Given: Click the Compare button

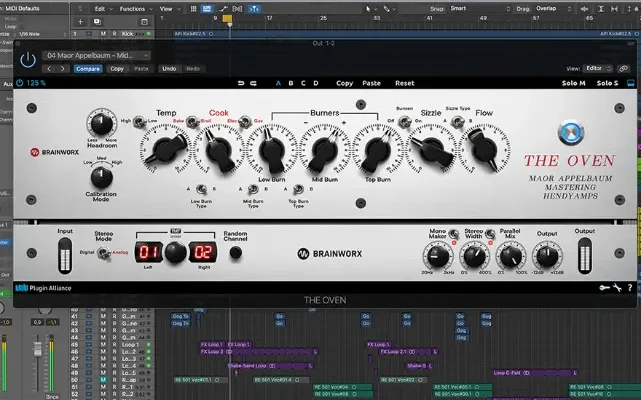Looking at the screenshot, I should (88, 68).
